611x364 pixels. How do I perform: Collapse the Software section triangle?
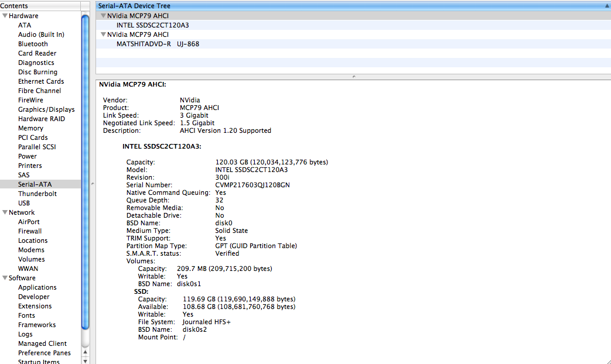pos(5,278)
